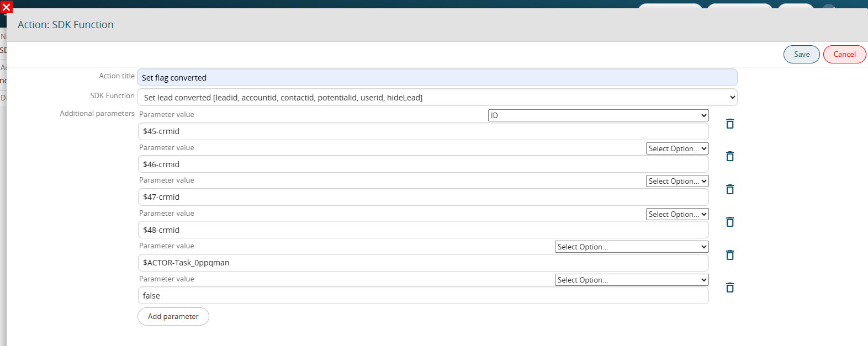This screenshot has width=868, height=346.
Task: Click the $ACTOR-Task_0ppqman value field
Action: [424, 263]
